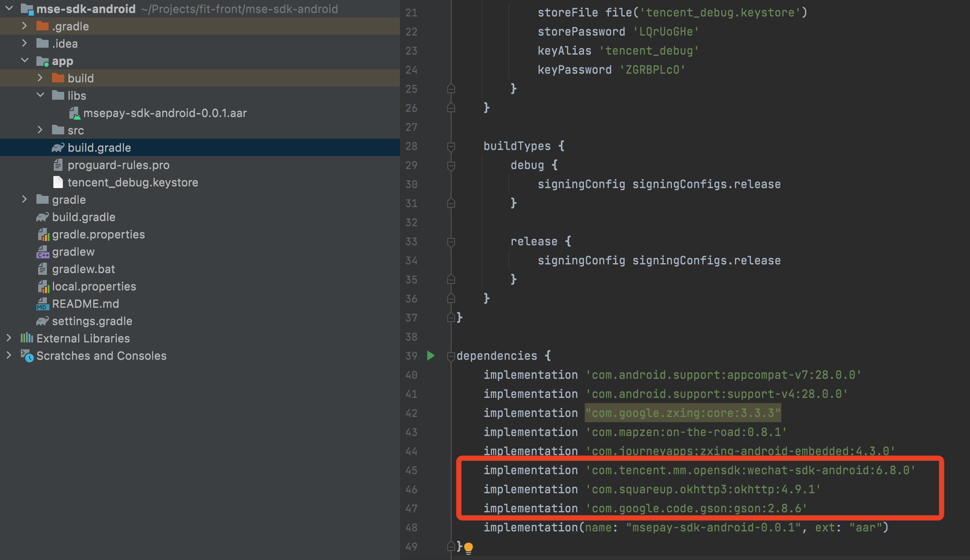Click the yellow lightbulb intention icon
The height and width of the screenshot is (560, 970).
pyautogui.click(x=469, y=548)
